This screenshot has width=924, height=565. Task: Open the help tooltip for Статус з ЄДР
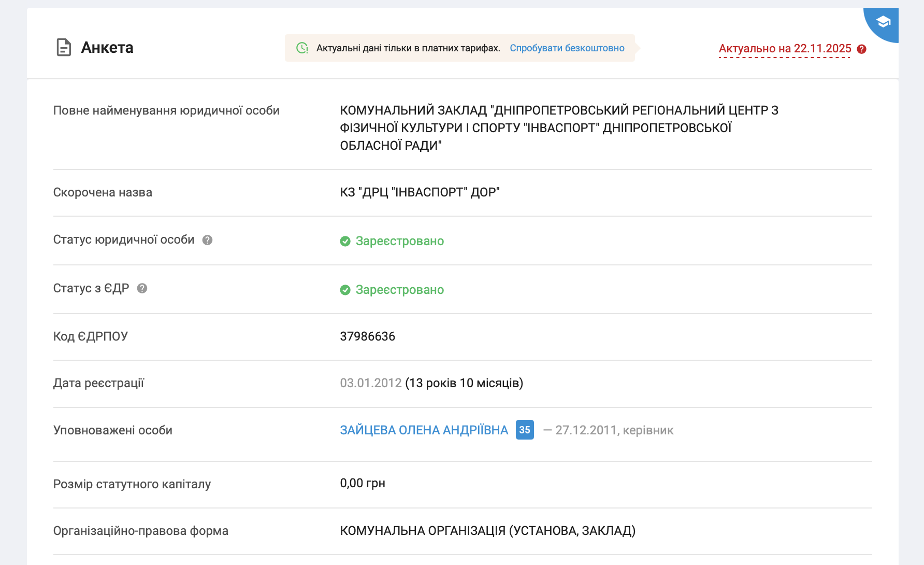coord(142,288)
